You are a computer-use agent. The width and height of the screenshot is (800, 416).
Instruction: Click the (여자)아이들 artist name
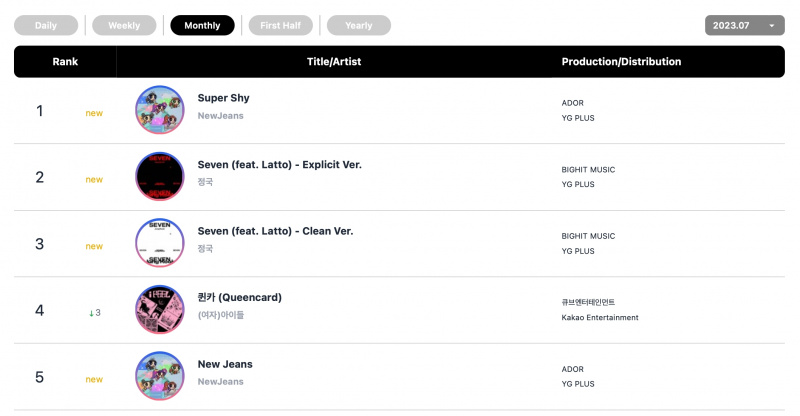[221, 315]
